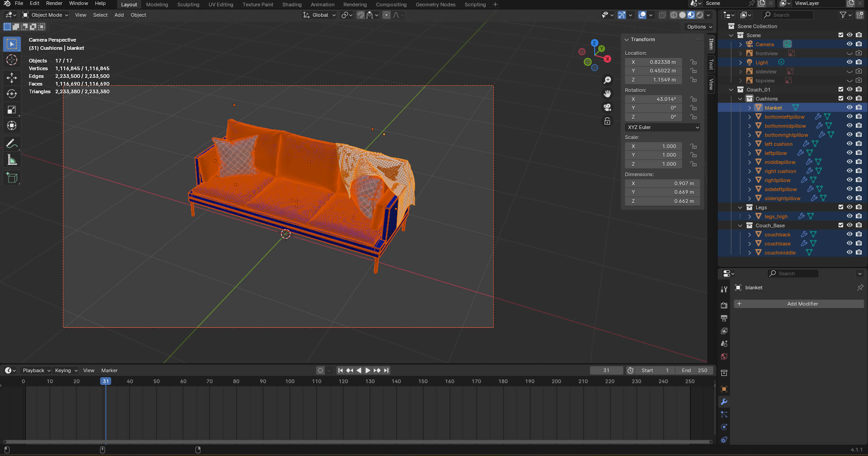Jump to the end frame
Image resolution: width=868 pixels, height=456 pixels.
coord(386,370)
